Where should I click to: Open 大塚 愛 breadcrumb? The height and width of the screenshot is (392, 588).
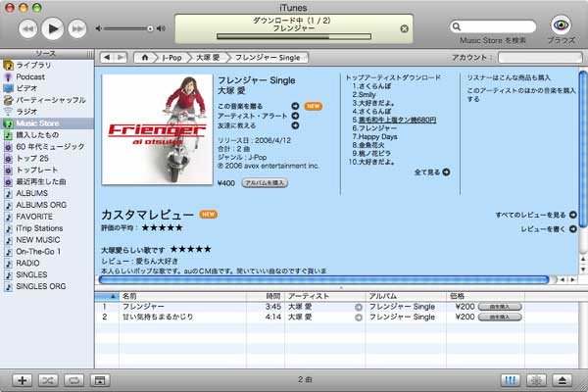pos(208,58)
